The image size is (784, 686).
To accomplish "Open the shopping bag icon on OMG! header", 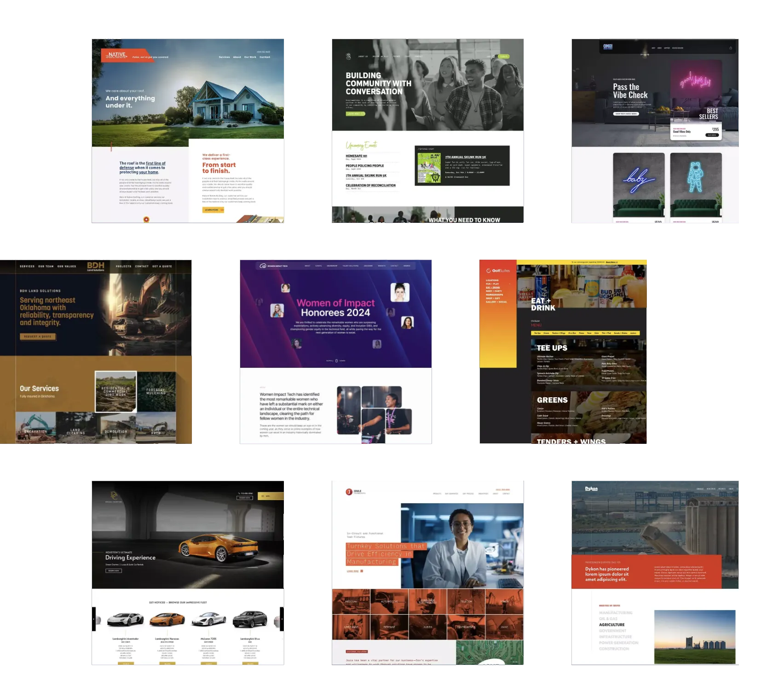I will [731, 48].
